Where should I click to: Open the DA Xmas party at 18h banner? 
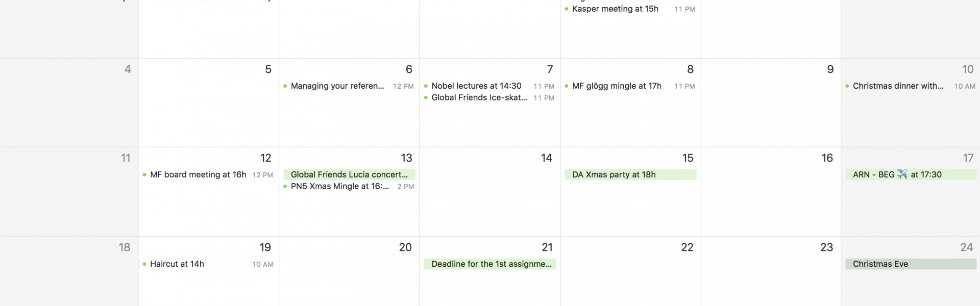click(x=630, y=175)
